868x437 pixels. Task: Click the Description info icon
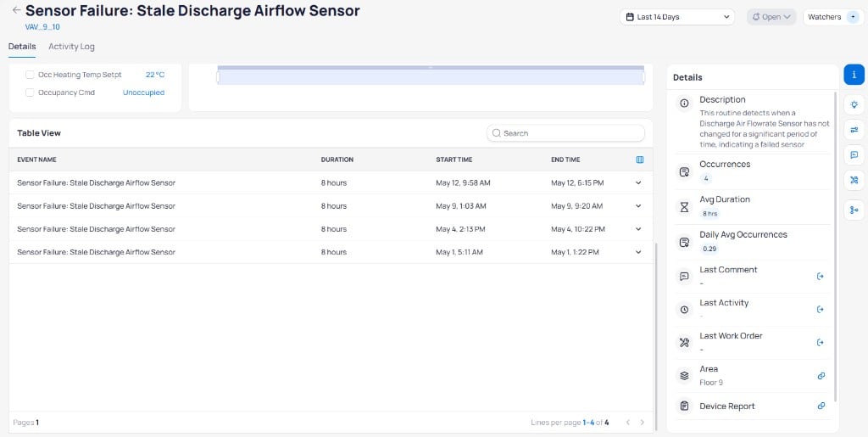[684, 103]
